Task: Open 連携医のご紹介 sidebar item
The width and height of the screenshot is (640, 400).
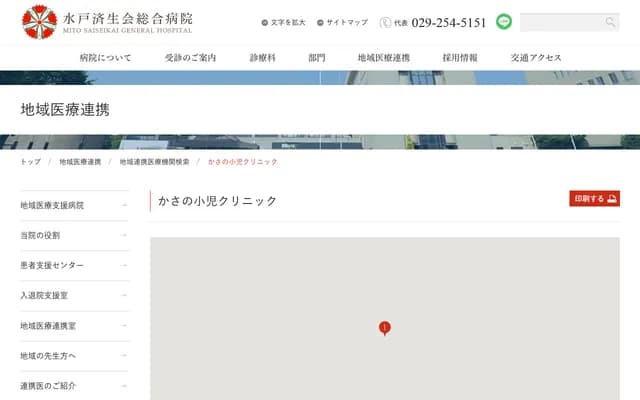Action: [x=74, y=386]
